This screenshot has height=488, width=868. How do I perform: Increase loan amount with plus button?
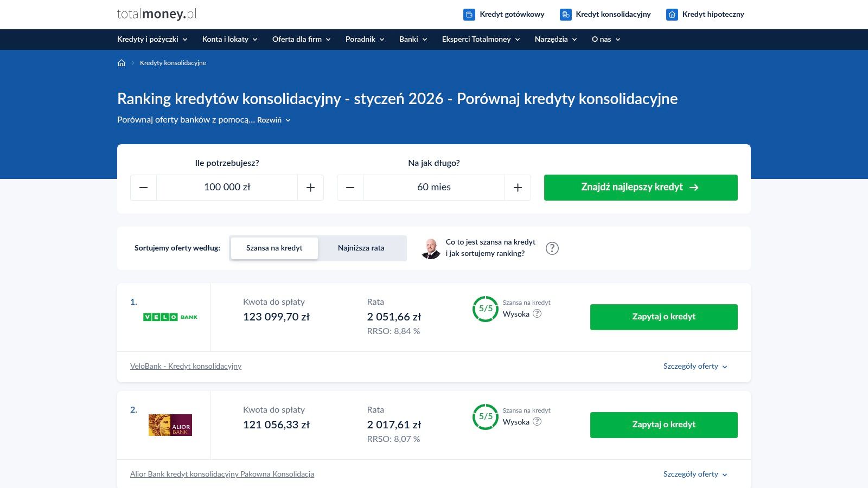click(311, 188)
